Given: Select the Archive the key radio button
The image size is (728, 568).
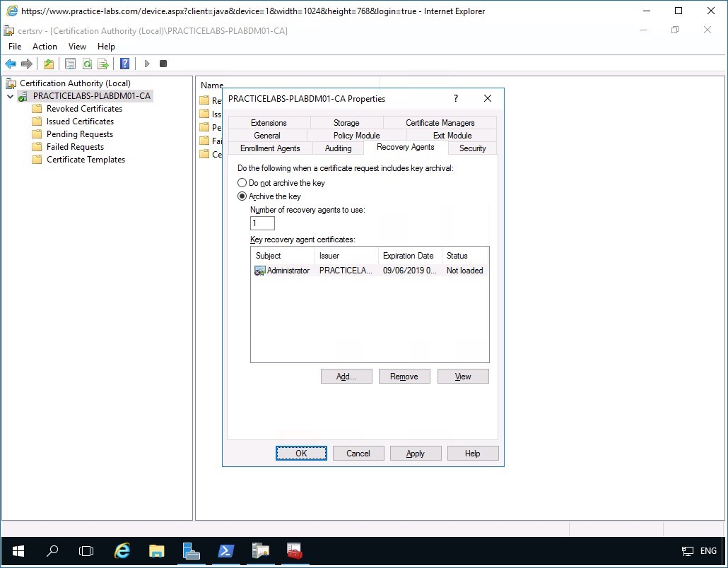Looking at the screenshot, I should click(242, 196).
